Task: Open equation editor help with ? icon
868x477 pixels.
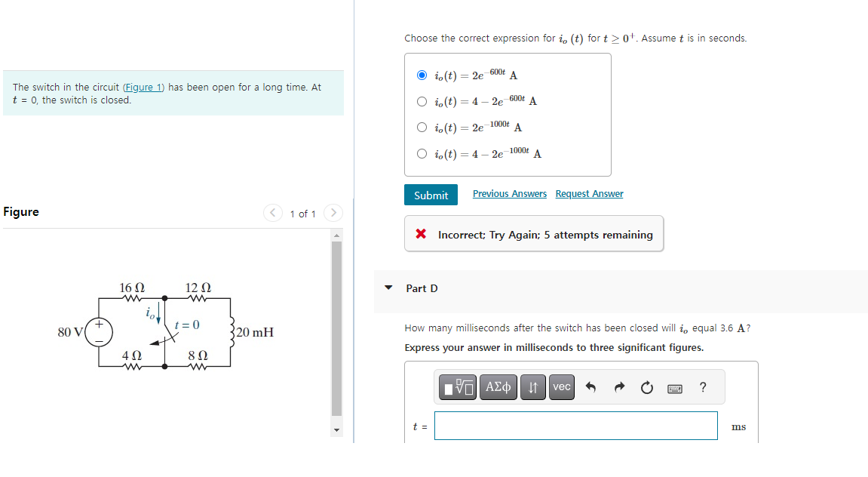Action: click(702, 387)
